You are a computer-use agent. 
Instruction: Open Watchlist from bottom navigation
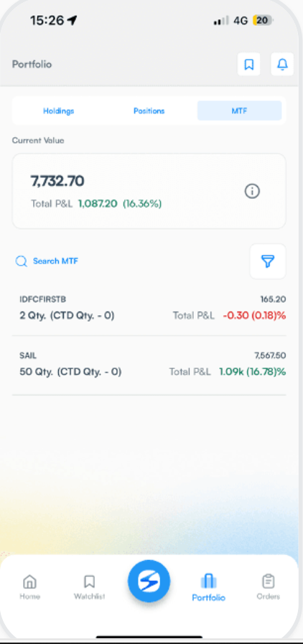(x=89, y=587)
